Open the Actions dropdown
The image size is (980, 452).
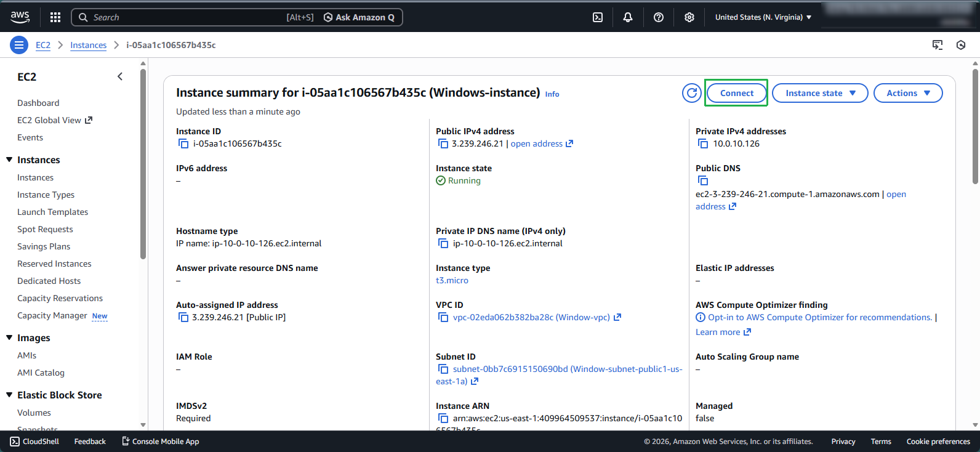[908, 93]
